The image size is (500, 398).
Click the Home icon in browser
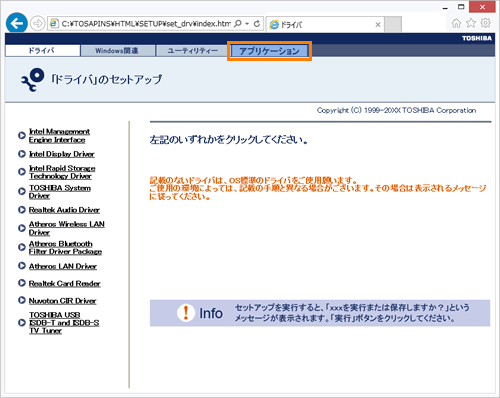click(x=456, y=23)
